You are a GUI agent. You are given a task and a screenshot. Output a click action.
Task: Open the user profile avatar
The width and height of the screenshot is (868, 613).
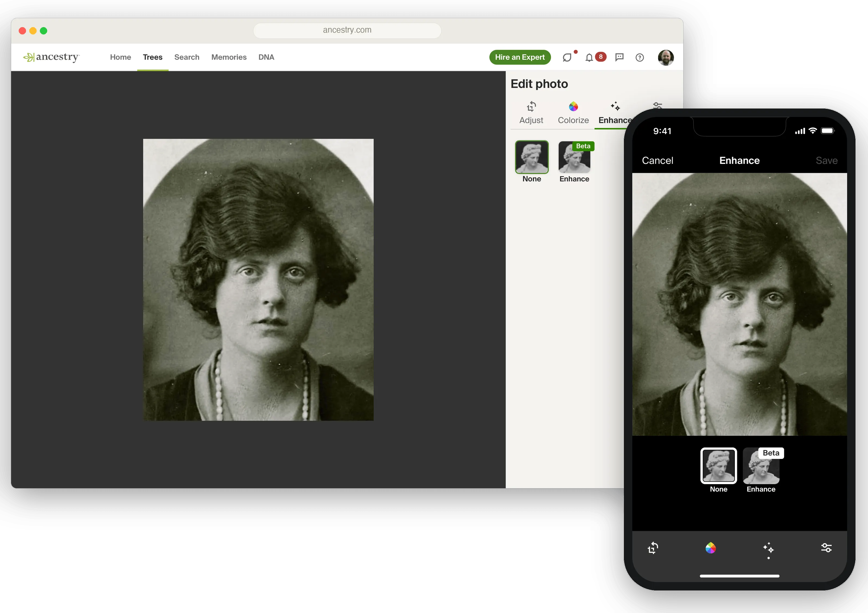tap(666, 58)
